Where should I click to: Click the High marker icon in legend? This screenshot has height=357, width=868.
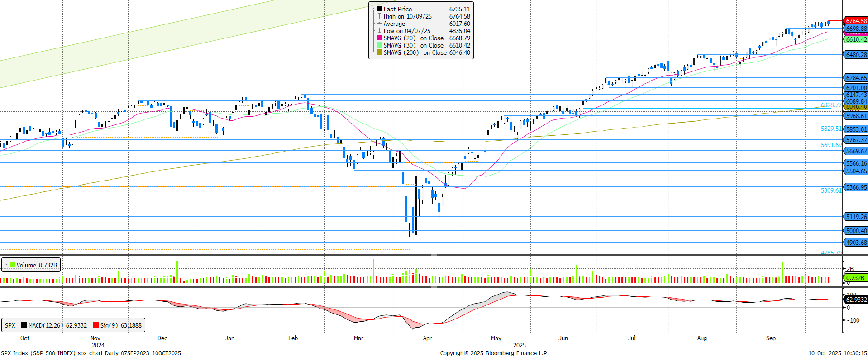click(379, 16)
